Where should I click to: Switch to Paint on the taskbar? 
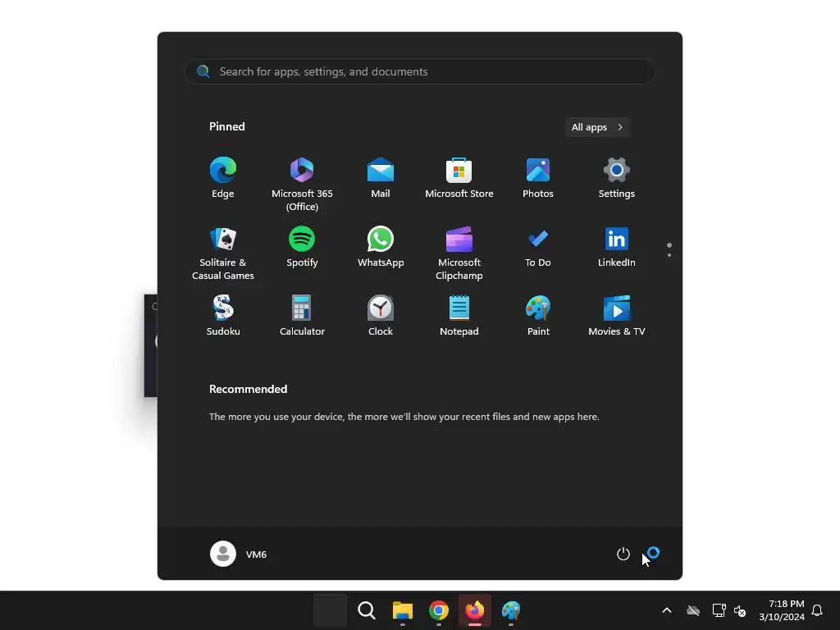coord(511,610)
